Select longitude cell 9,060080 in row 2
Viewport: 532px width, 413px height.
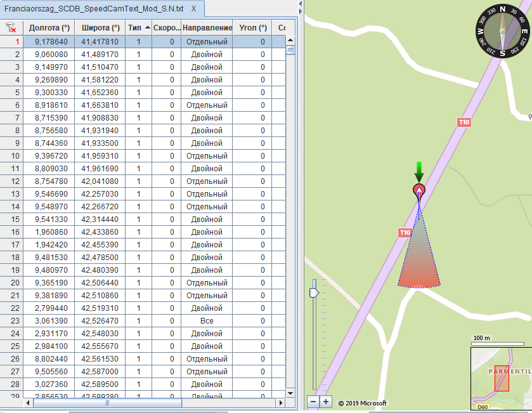49,55
